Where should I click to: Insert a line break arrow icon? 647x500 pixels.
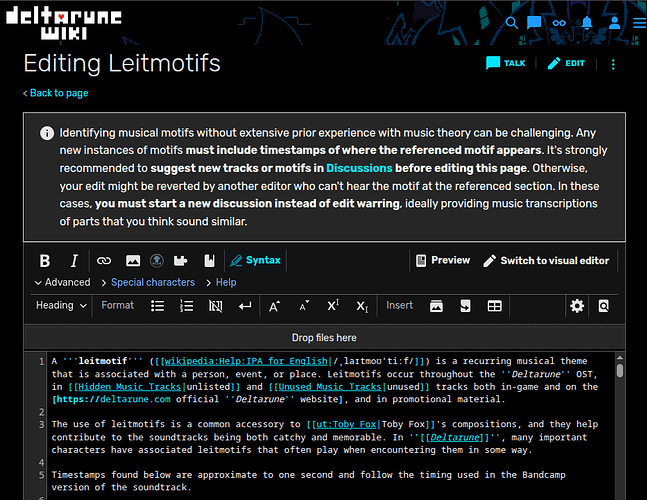click(x=245, y=306)
